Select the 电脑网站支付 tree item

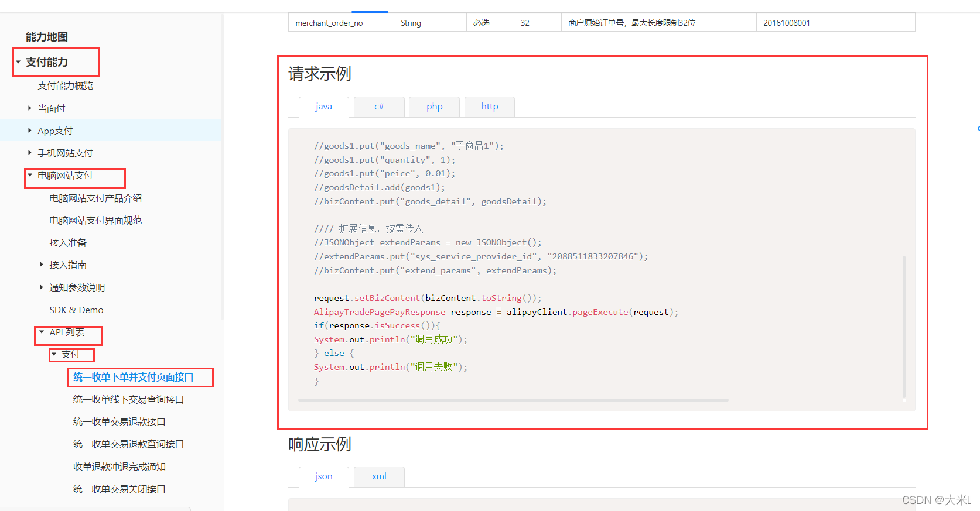click(65, 175)
